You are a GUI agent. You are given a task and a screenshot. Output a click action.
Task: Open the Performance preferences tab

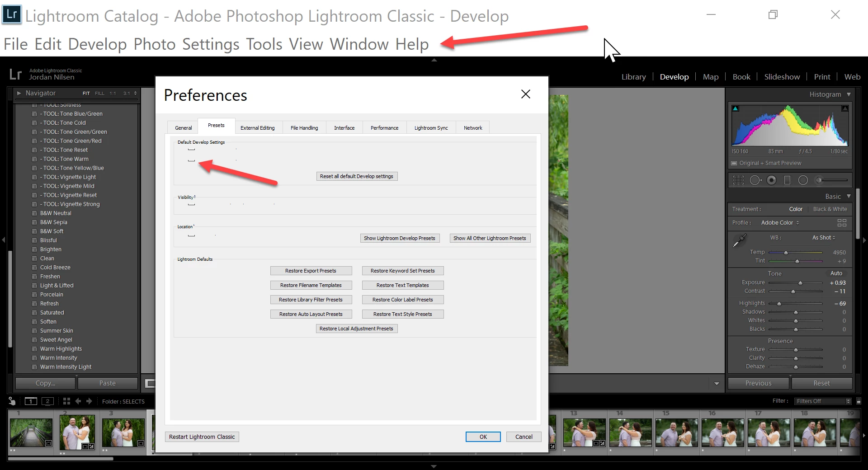384,128
